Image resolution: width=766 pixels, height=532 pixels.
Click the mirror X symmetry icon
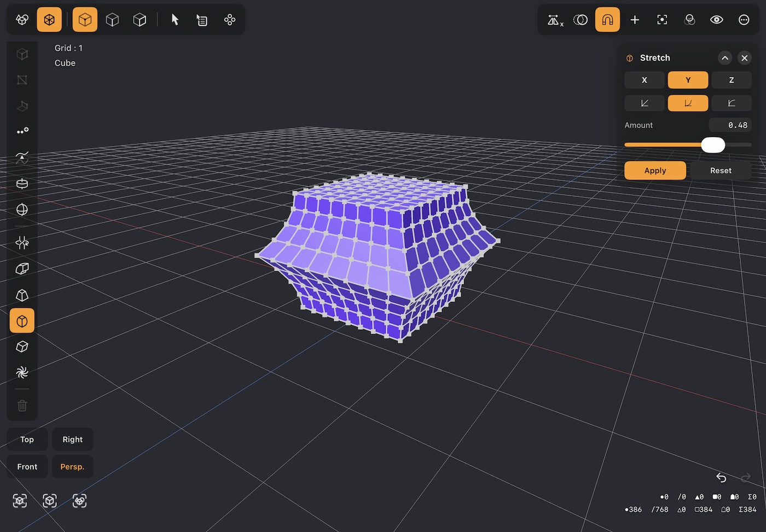(x=555, y=20)
